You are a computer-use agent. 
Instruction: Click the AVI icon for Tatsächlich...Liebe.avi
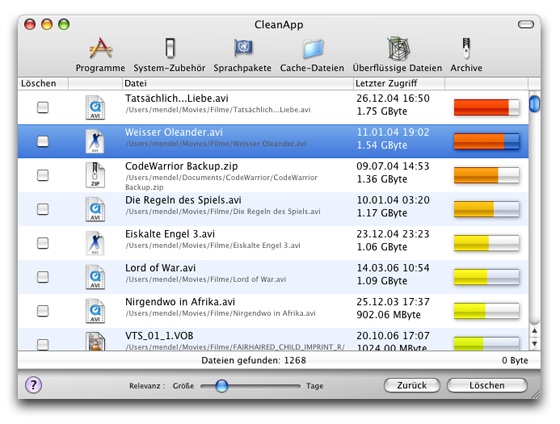[x=95, y=107]
